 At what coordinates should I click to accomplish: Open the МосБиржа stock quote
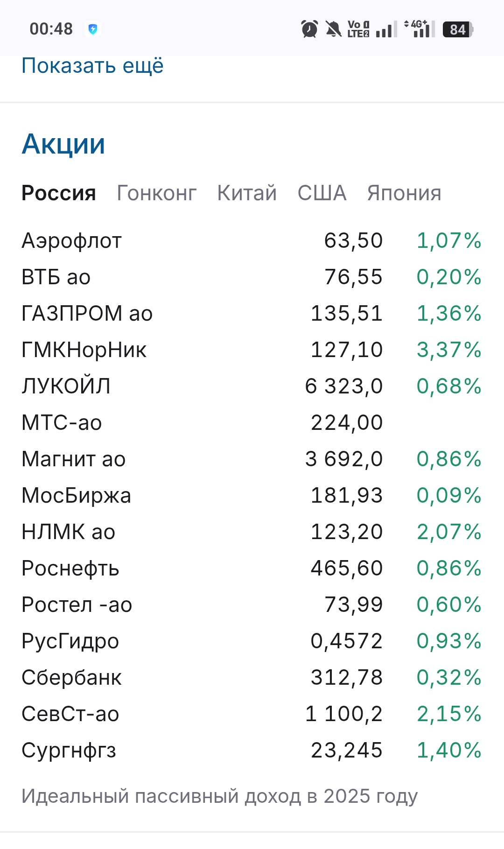[x=77, y=496]
